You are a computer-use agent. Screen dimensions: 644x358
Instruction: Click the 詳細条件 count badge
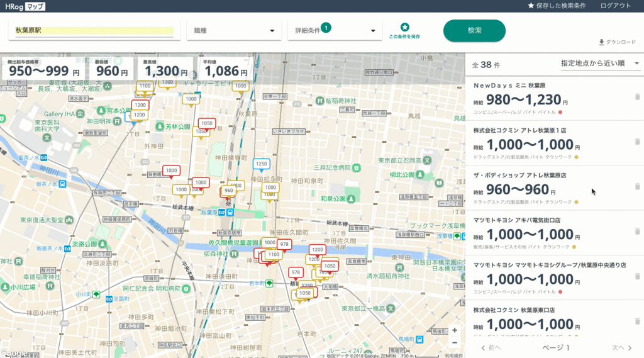coord(326,28)
